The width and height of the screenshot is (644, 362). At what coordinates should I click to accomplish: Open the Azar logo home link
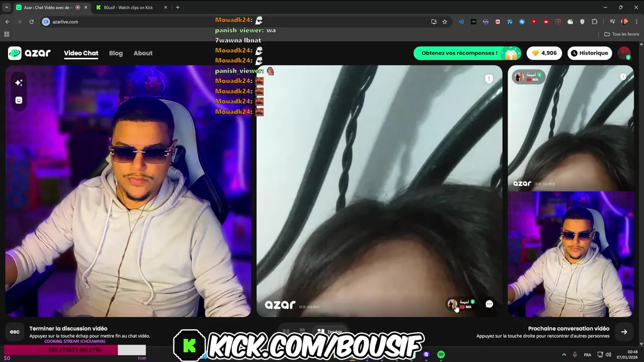coord(29,53)
